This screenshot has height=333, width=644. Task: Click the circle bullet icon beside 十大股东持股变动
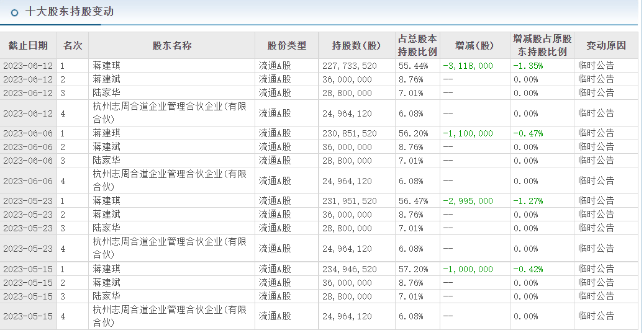point(15,12)
